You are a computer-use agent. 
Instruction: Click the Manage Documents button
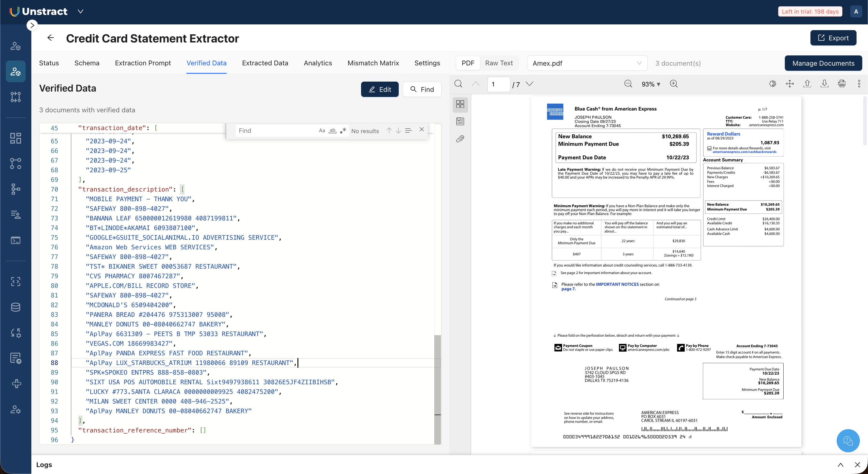(823, 63)
